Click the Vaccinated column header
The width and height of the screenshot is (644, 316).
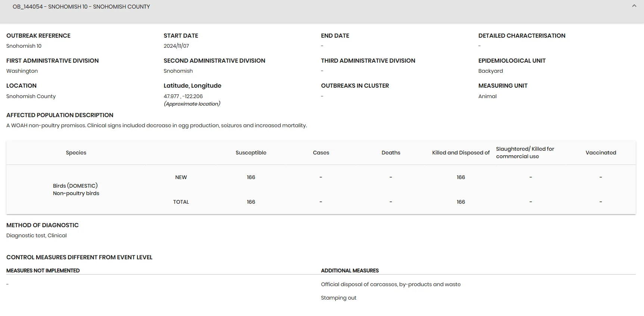point(601,153)
